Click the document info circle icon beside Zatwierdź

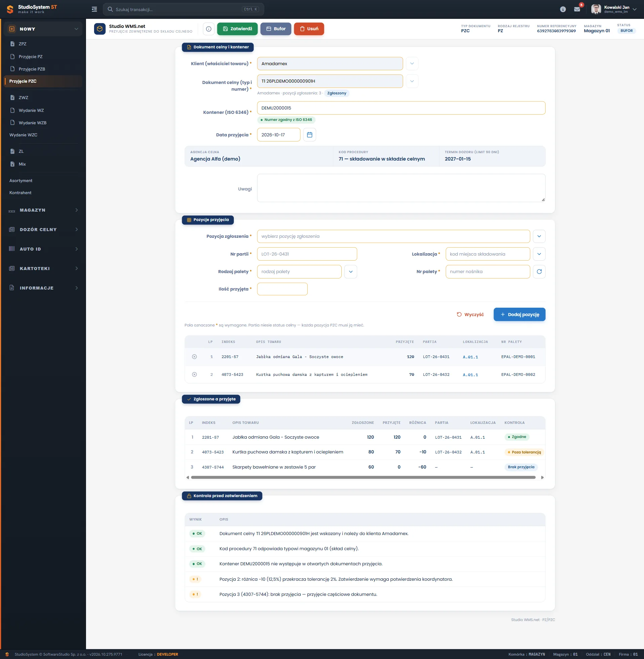point(209,29)
